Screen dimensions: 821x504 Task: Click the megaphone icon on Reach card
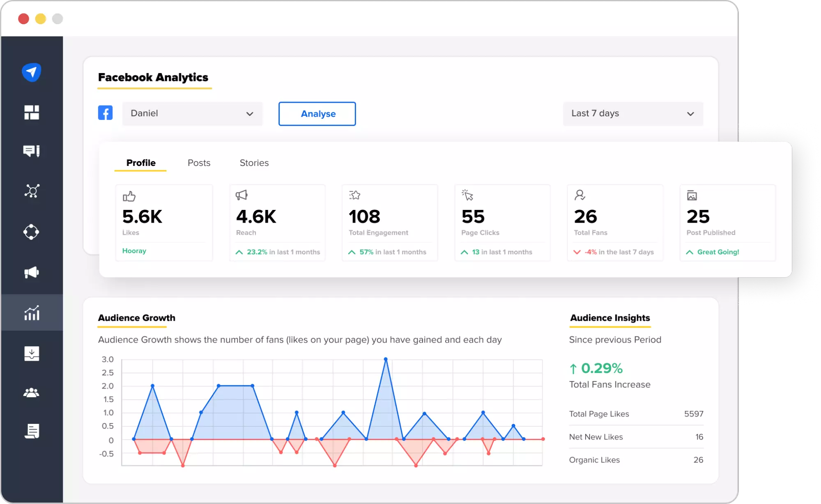(242, 195)
